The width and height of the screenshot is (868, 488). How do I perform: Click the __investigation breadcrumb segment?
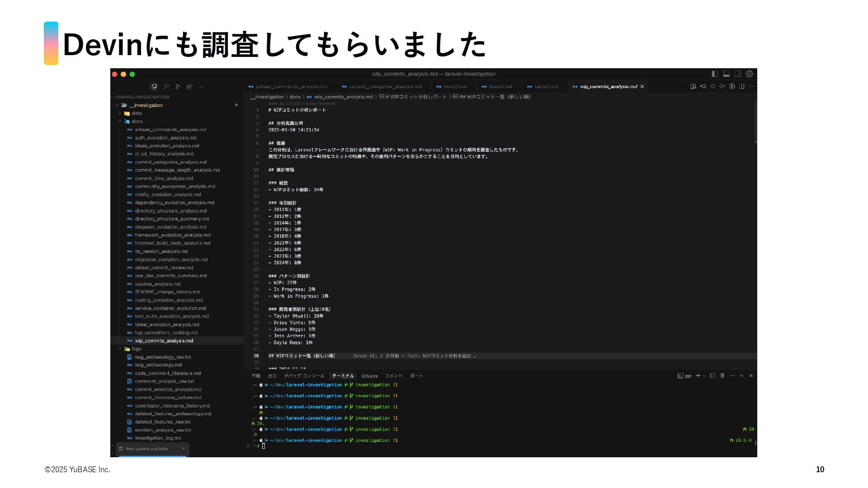(x=267, y=97)
